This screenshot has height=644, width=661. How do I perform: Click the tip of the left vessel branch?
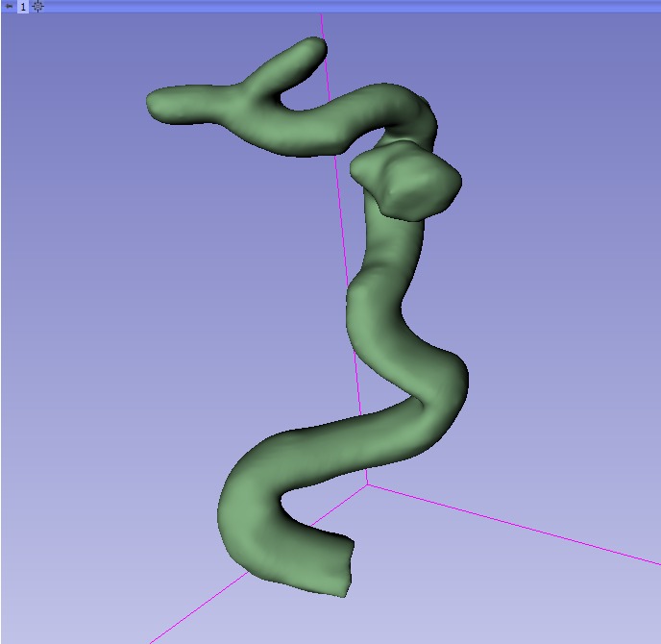tap(160, 102)
